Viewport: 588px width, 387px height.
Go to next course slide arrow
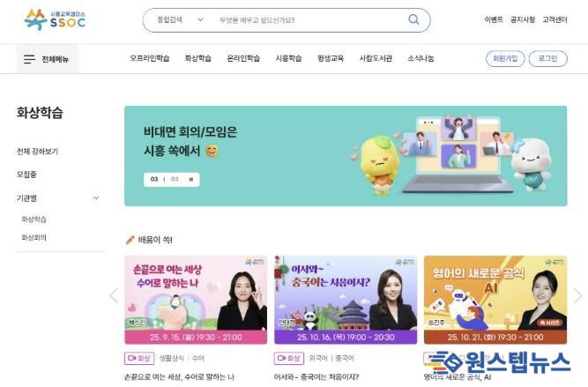[577, 295]
